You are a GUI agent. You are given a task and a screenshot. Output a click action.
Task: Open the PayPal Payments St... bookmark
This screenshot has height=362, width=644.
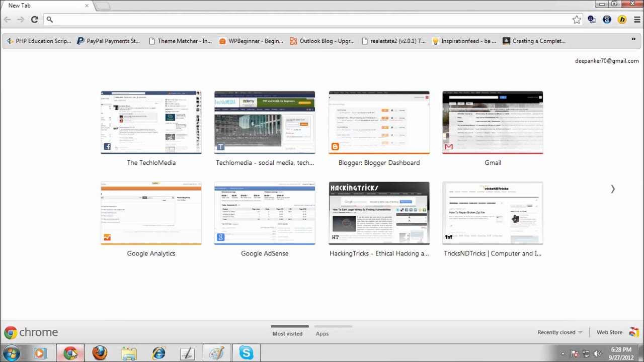(108, 41)
